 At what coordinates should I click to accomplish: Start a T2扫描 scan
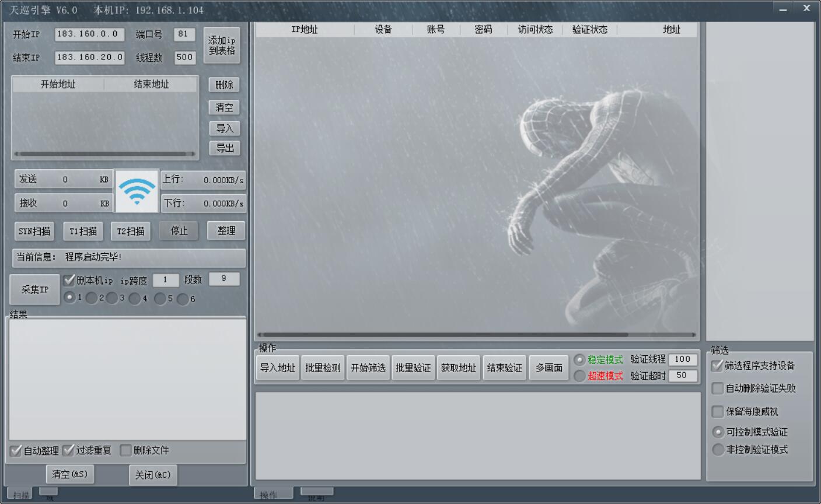click(131, 231)
